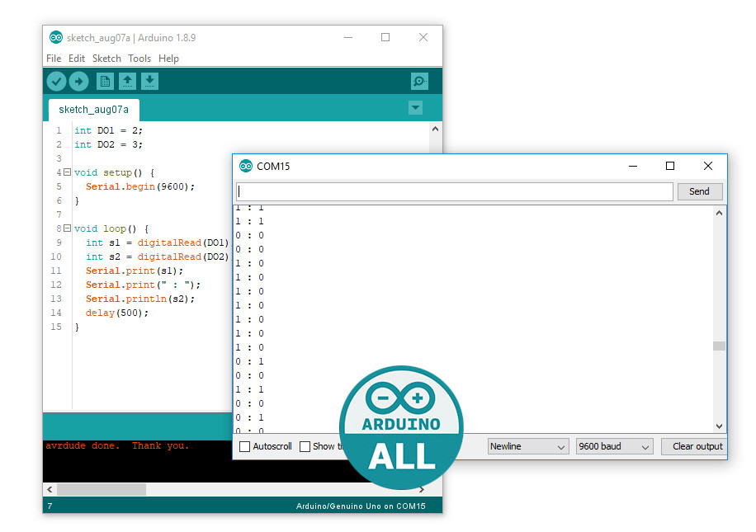Minimize the Arduino IDE window

(348, 37)
